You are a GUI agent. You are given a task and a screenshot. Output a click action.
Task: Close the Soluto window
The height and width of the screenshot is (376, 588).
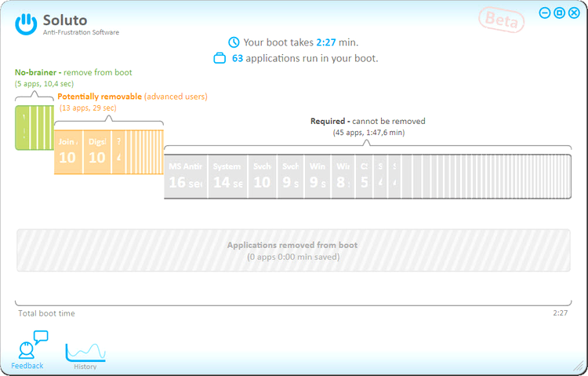pyautogui.click(x=574, y=13)
